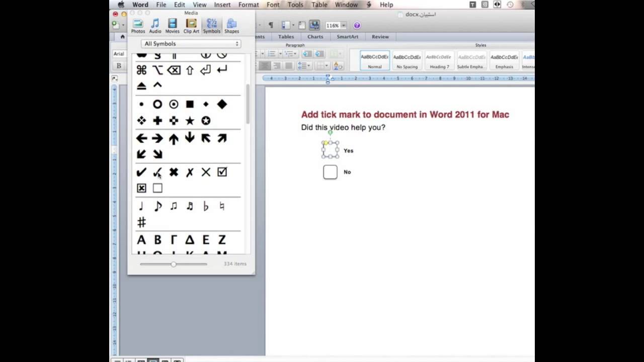The width and height of the screenshot is (644, 362).
Task: Open the Format menu
Action: point(249,5)
